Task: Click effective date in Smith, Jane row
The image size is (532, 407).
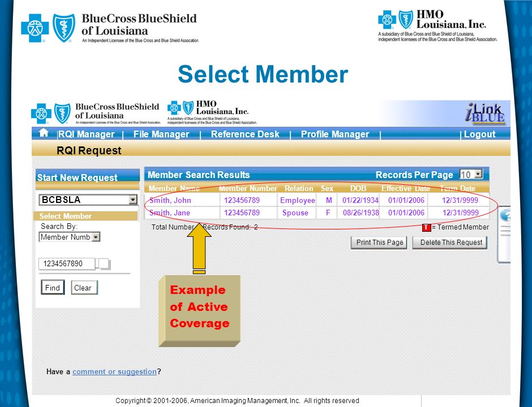Action: 406,213
